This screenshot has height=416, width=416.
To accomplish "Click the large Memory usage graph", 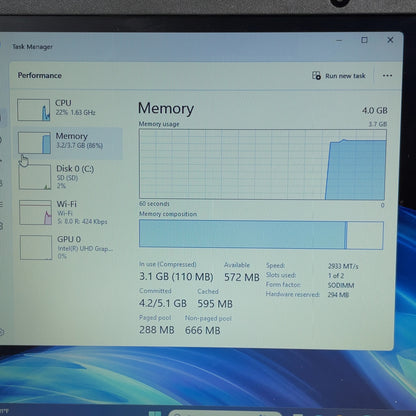I will click(263, 164).
